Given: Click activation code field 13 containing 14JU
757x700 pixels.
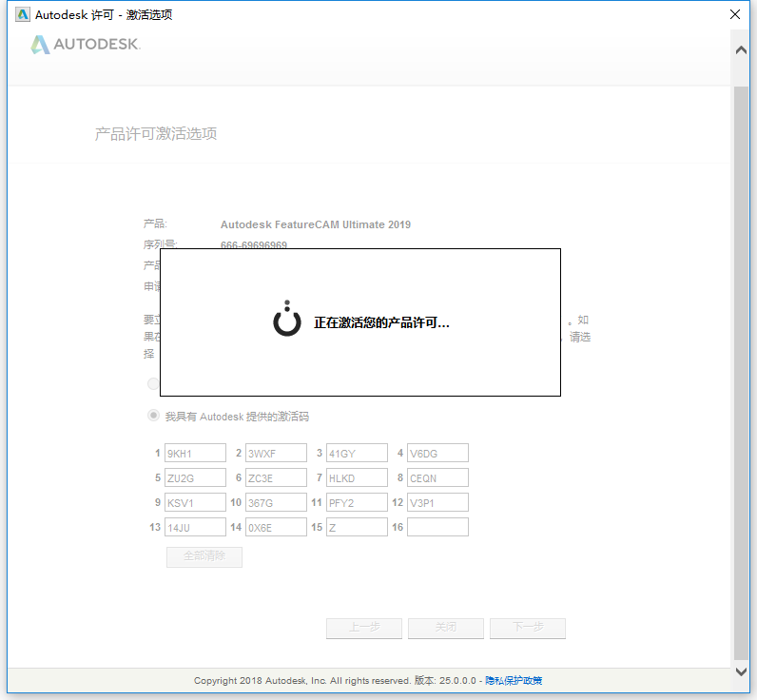Looking at the screenshot, I should pyautogui.click(x=195, y=527).
